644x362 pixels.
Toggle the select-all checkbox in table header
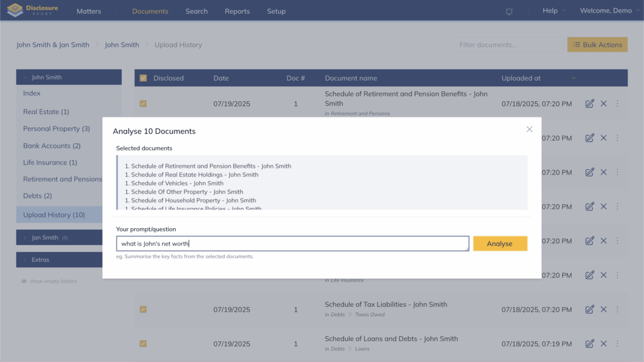[143, 78]
